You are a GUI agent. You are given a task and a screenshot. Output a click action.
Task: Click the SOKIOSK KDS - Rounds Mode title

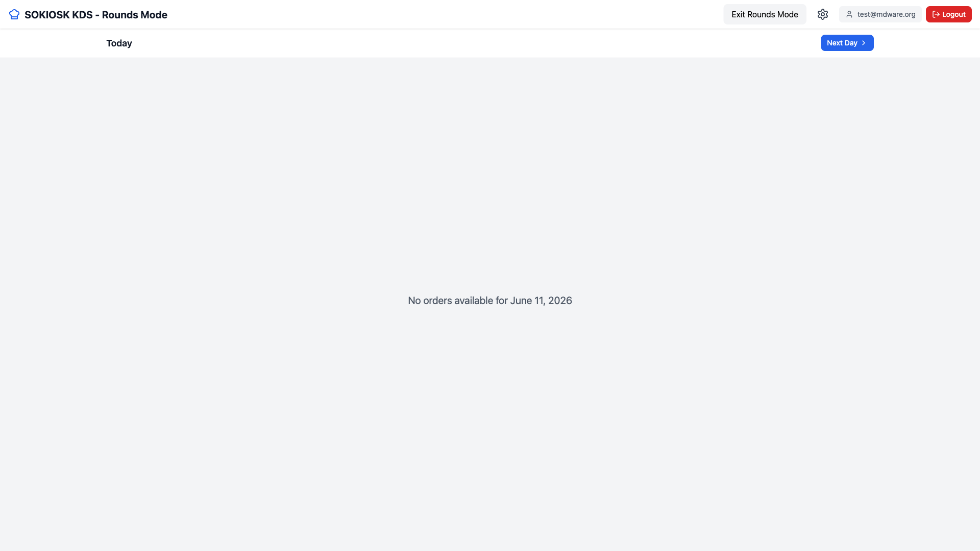coord(96,15)
